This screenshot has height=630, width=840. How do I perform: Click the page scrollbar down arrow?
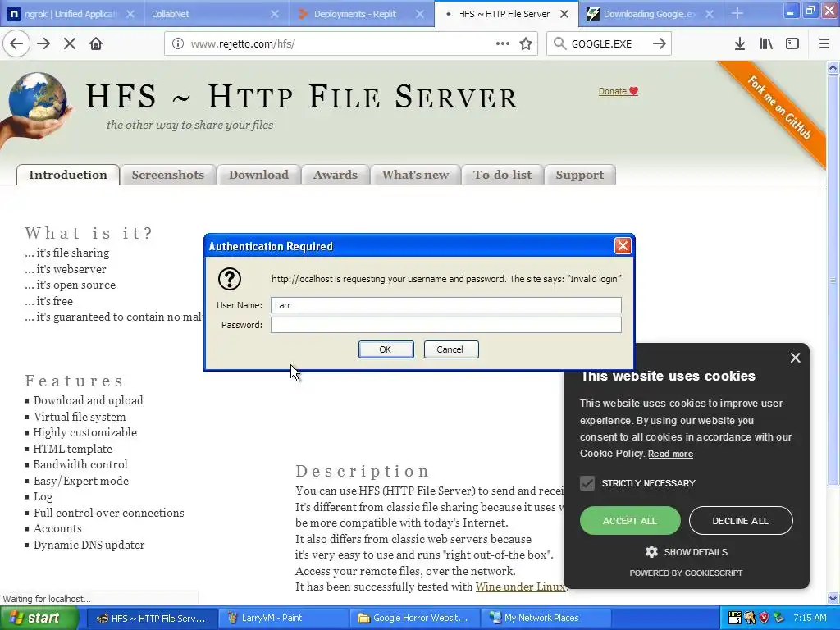click(x=833, y=598)
